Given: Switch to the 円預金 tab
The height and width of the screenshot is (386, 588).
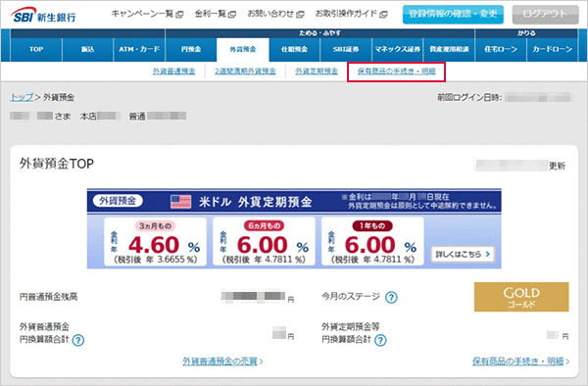Looking at the screenshot, I should (191, 49).
